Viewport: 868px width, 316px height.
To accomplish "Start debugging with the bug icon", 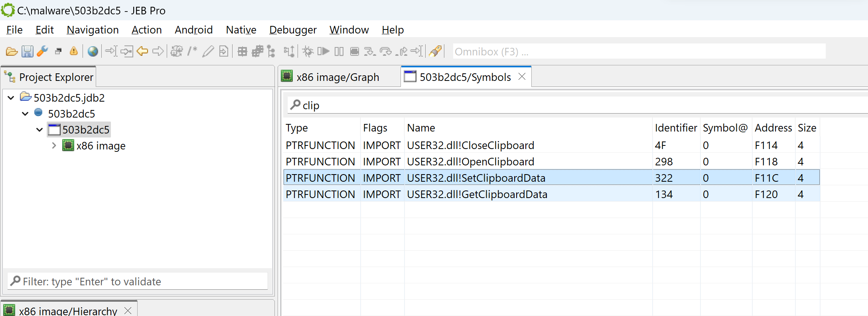I will pos(308,51).
